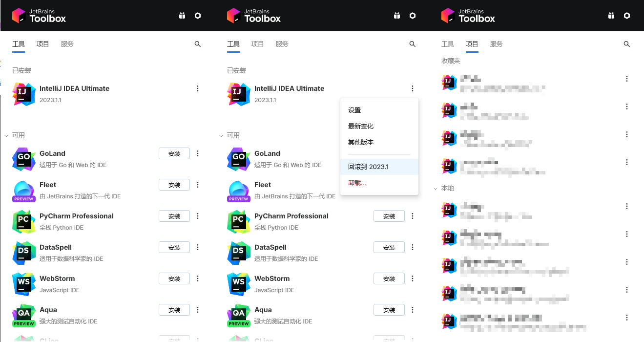Viewport: 644px width, 342px height.
Task: Install GoLand from the left panel
Action: click(174, 153)
